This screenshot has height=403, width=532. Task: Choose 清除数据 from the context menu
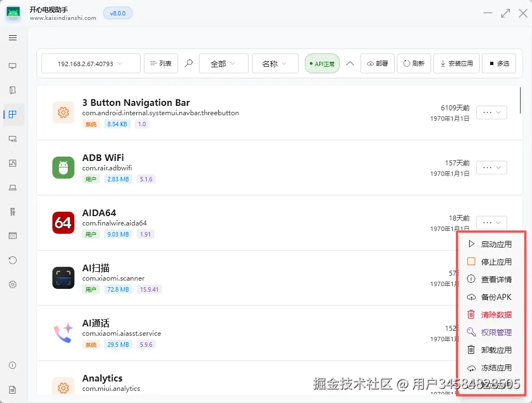point(490,315)
